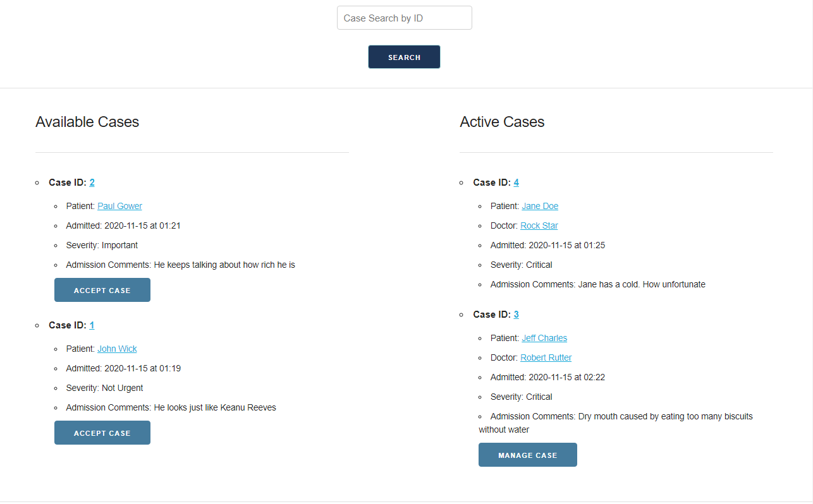Click the Active Cases heading
Screen dimensions: 813x504
click(x=502, y=122)
